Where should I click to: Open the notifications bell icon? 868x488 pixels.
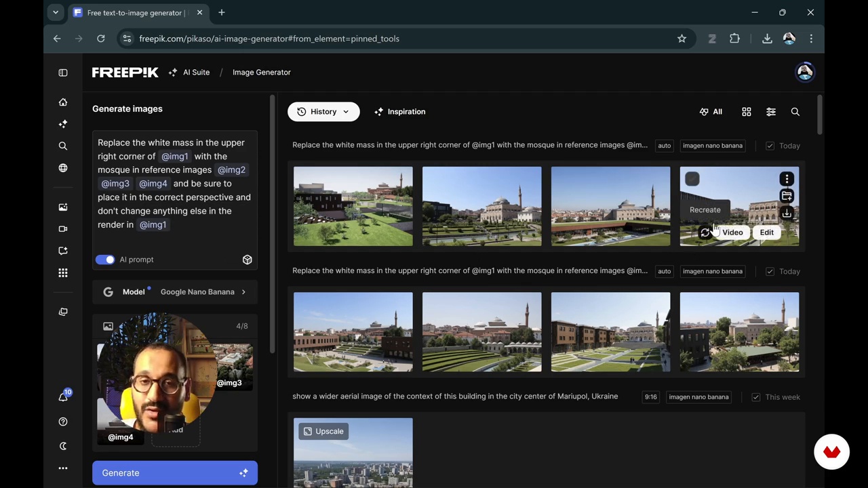(x=63, y=397)
